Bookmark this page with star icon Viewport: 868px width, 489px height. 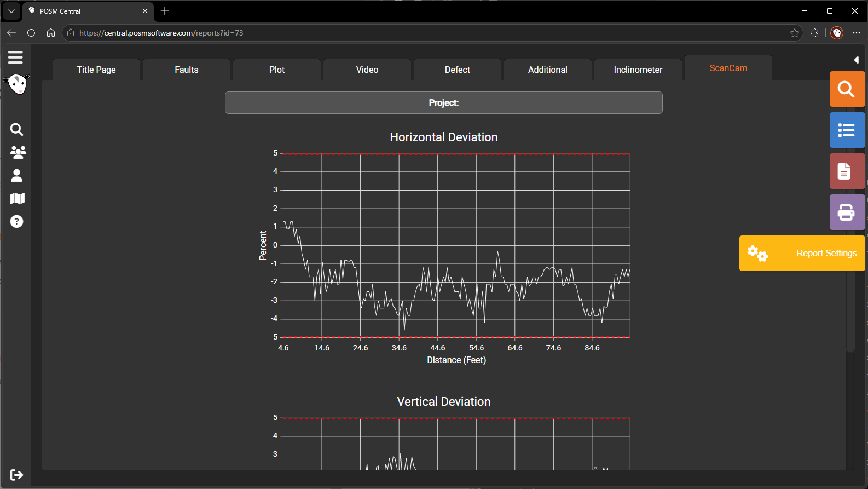(x=795, y=33)
